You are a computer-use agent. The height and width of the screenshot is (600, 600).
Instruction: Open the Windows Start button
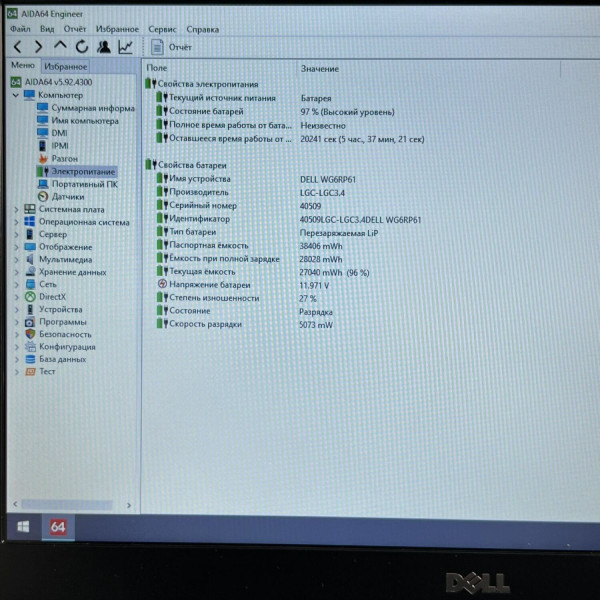(x=24, y=527)
